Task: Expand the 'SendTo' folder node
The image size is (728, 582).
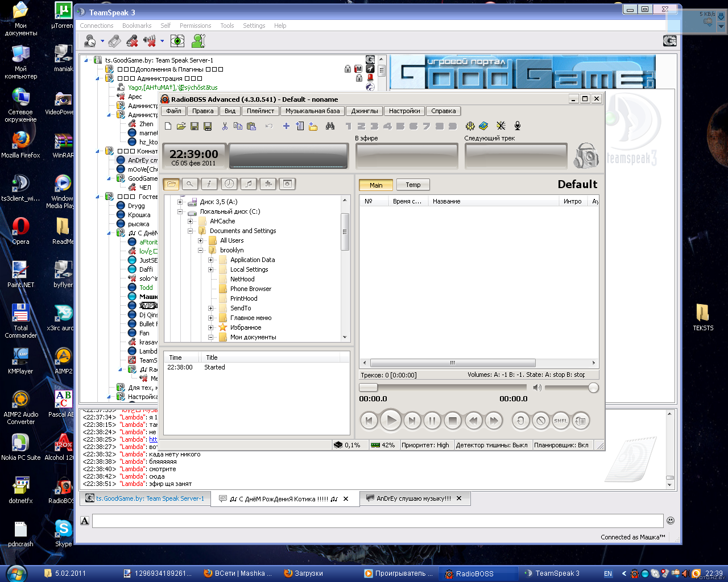Action: [210, 308]
